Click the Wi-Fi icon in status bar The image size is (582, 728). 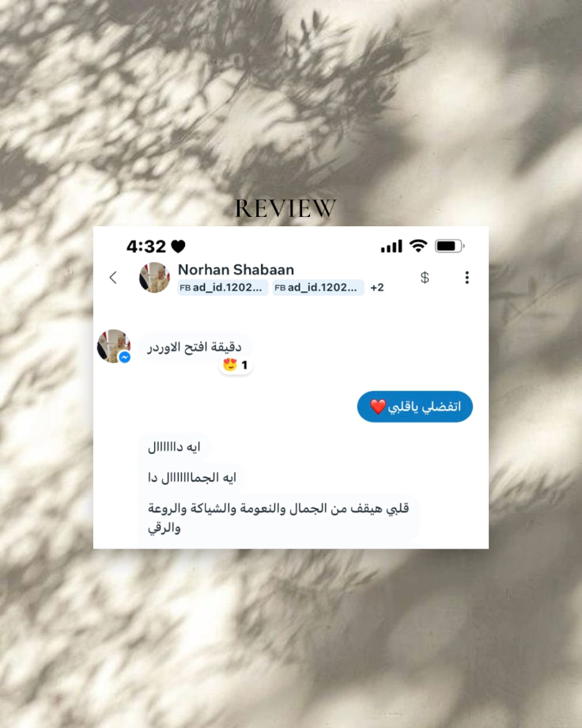pyautogui.click(x=418, y=245)
